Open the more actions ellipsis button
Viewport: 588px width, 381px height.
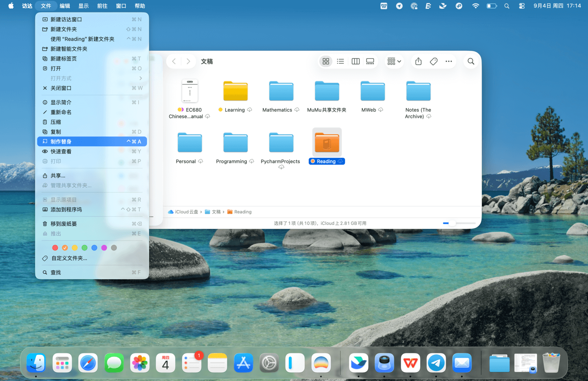pos(449,61)
